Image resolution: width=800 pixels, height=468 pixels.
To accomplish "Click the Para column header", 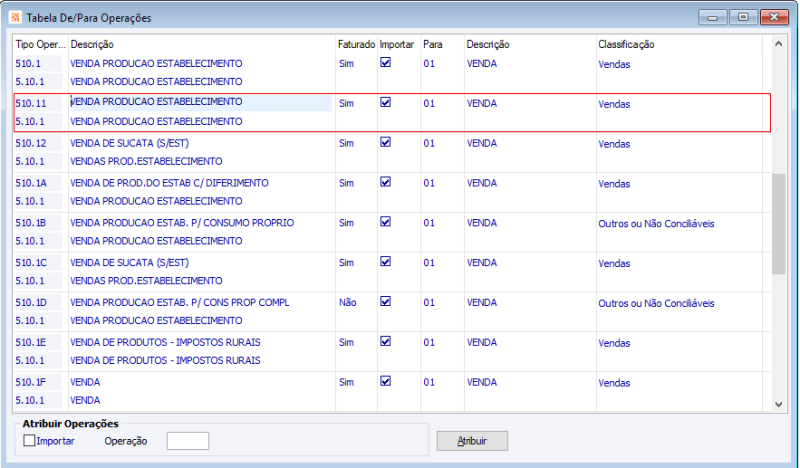I will point(433,44).
